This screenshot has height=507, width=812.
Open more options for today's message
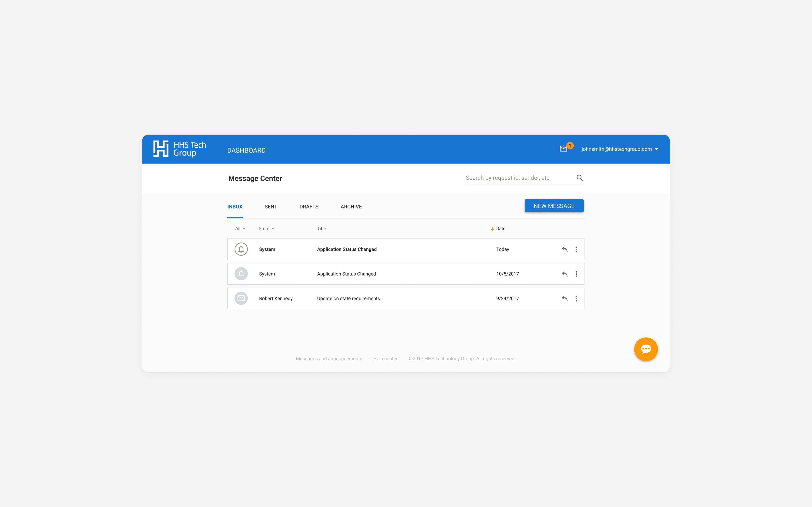pyautogui.click(x=576, y=249)
